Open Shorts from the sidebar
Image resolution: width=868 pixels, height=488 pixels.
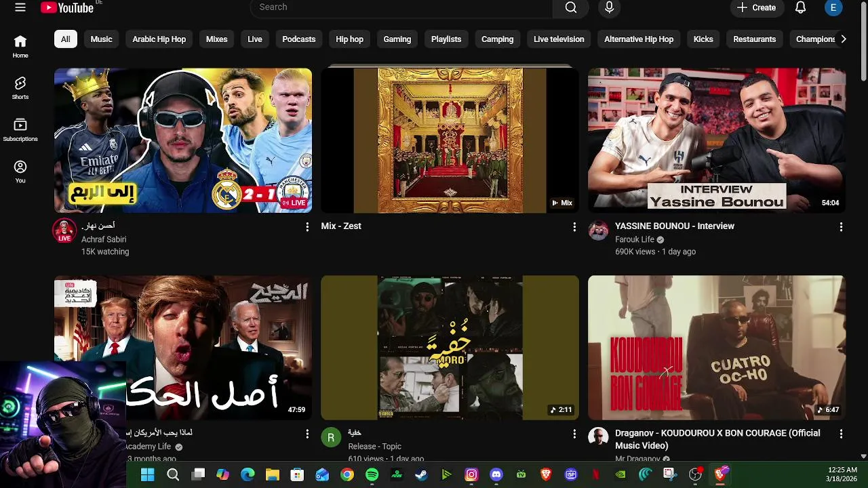(20, 88)
